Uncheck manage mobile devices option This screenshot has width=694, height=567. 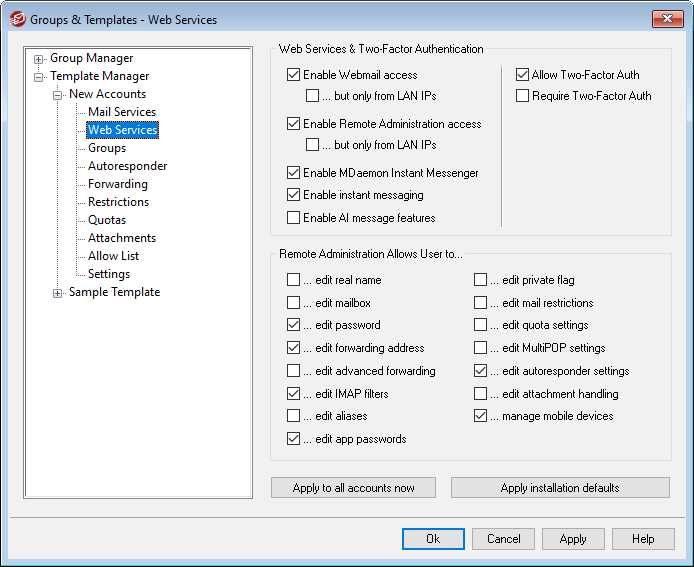480,416
